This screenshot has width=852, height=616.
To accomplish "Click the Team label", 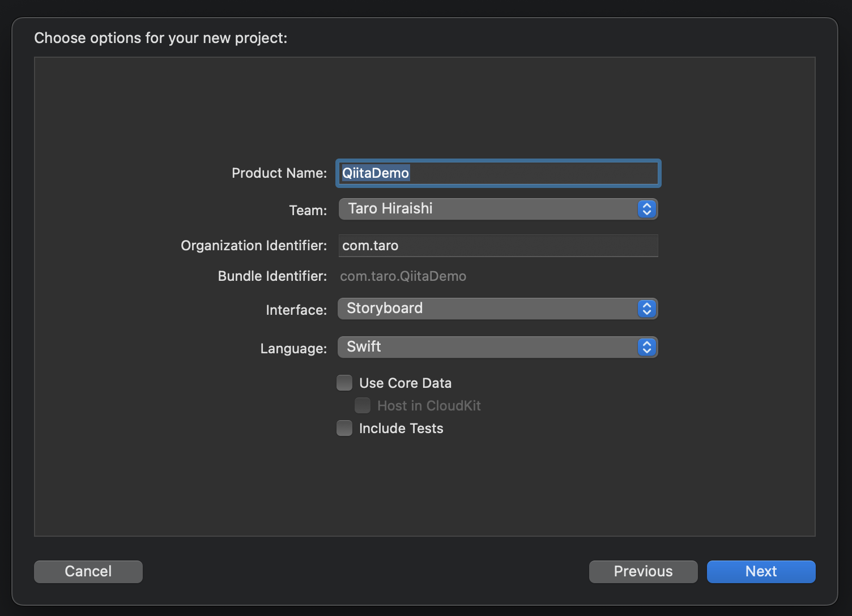I will click(308, 211).
